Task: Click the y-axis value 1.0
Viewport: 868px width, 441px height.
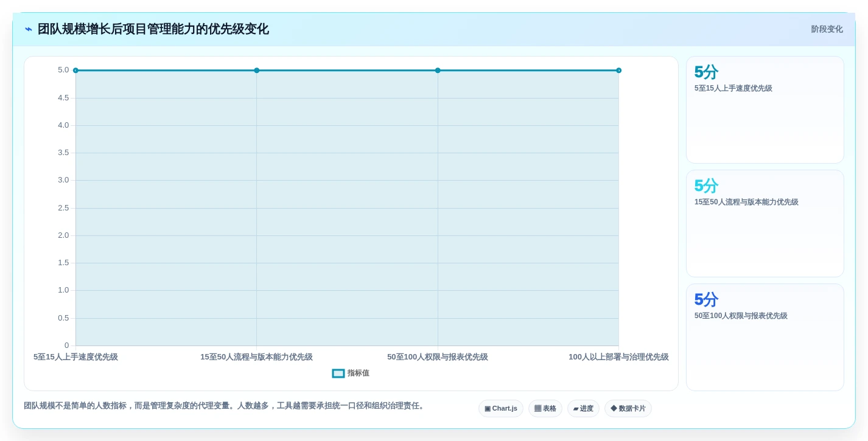Action: point(63,290)
